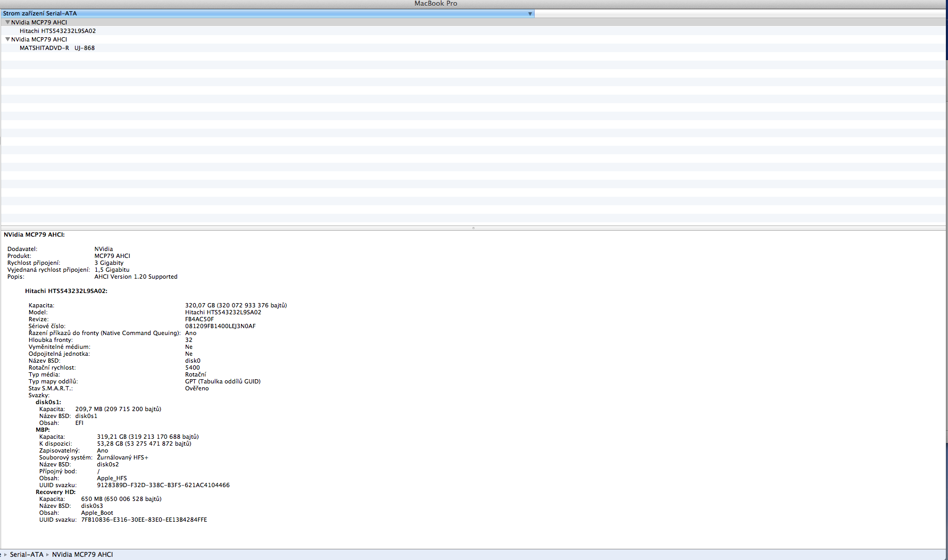This screenshot has height=560, width=948.
Task: Click the 'Typ mapy oddílů:' label
Action: 53,381
